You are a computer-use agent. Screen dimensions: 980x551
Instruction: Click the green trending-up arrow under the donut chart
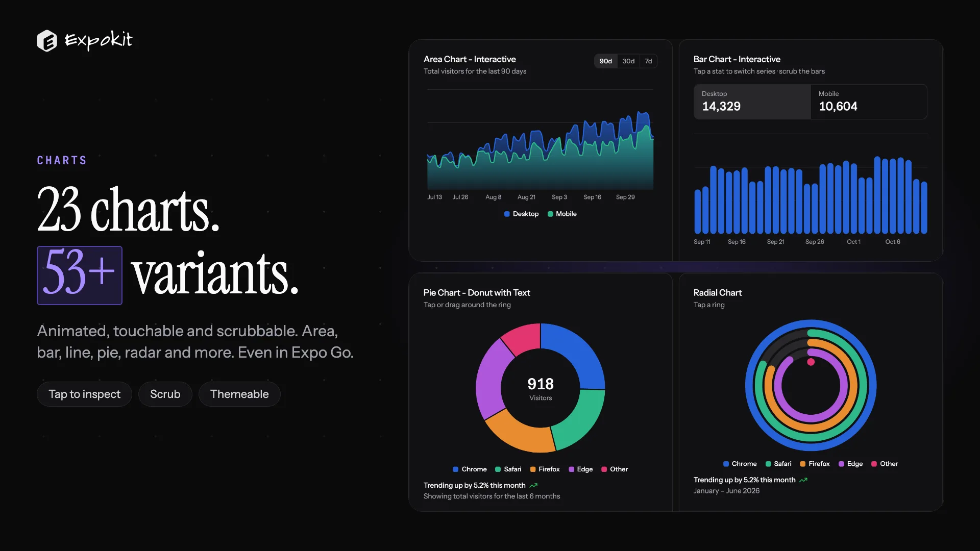pos(534,485)
